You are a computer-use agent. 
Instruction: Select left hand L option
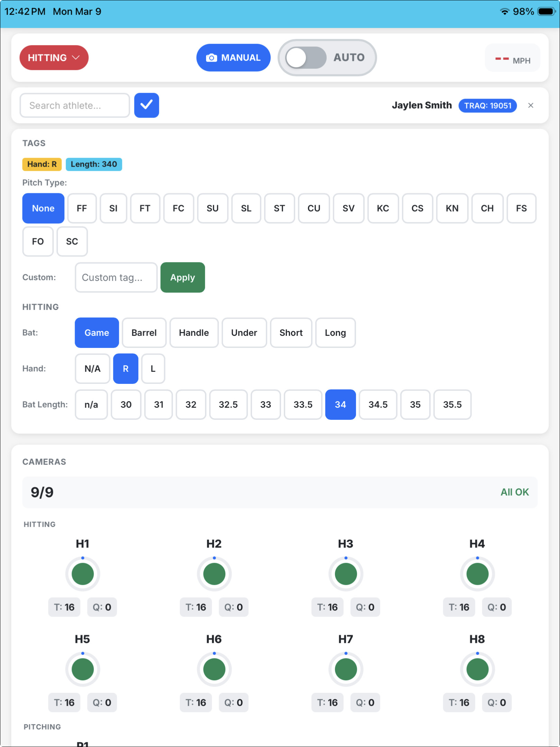point(153,369)
